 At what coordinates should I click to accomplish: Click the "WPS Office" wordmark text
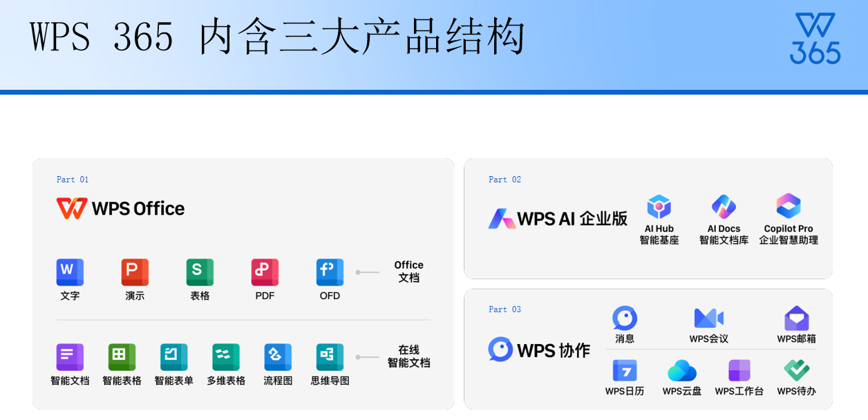coord(138,209)
